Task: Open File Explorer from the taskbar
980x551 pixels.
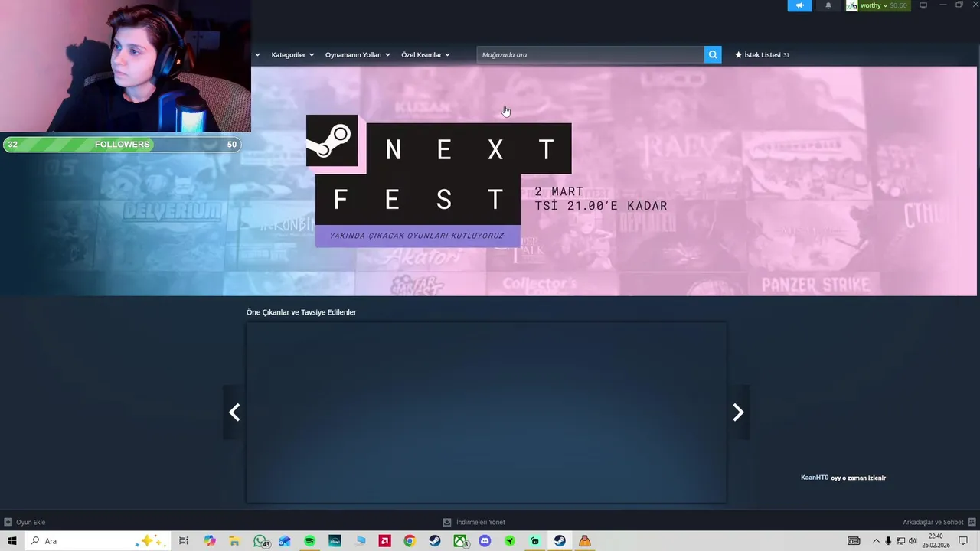Action: pos(235,541)
